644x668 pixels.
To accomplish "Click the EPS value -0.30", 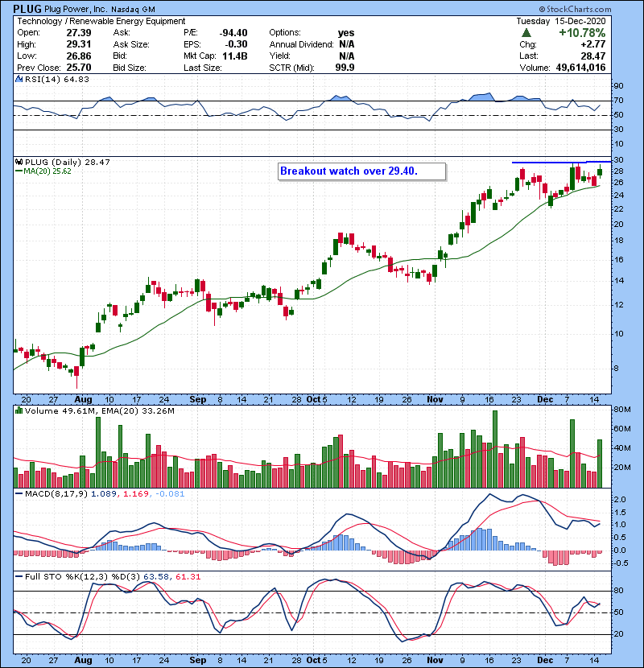I will pyautogui.click(x=237, y=44).
